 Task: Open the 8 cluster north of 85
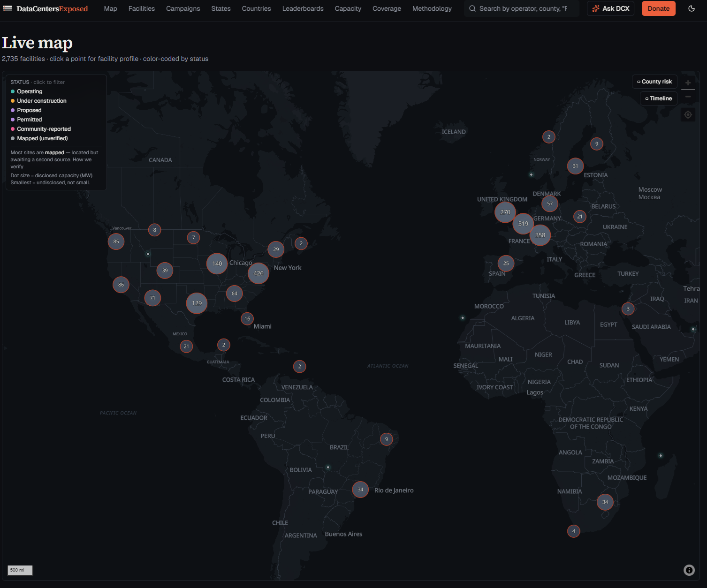154,230
